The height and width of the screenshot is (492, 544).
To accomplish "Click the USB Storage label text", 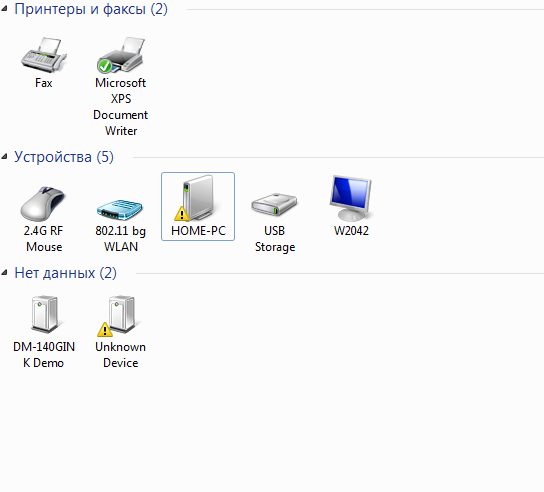I will (275, 239).
